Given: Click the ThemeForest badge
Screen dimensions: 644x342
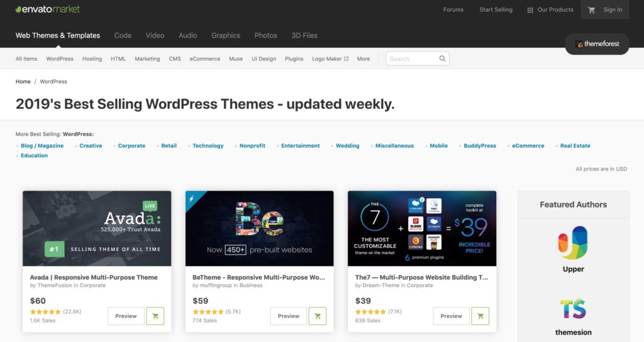Looking at the screenshot, I should point(597,44).
